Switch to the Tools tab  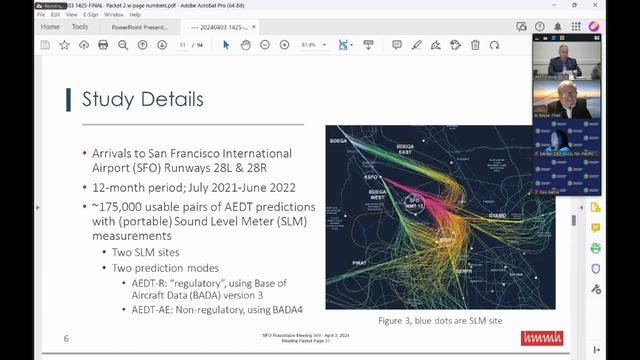(x=80, y=27)
